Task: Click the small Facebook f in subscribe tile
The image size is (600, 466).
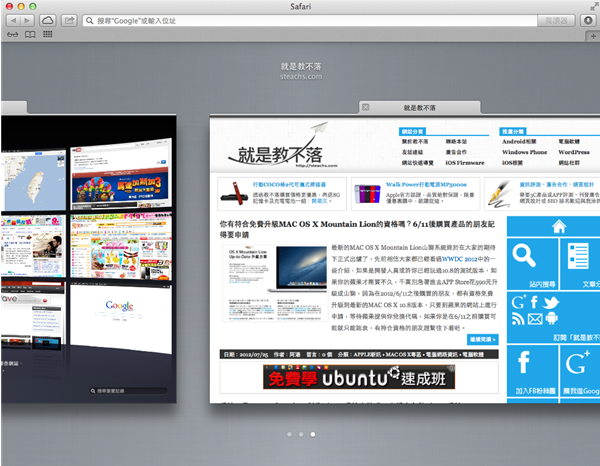Action: point(534,302)
